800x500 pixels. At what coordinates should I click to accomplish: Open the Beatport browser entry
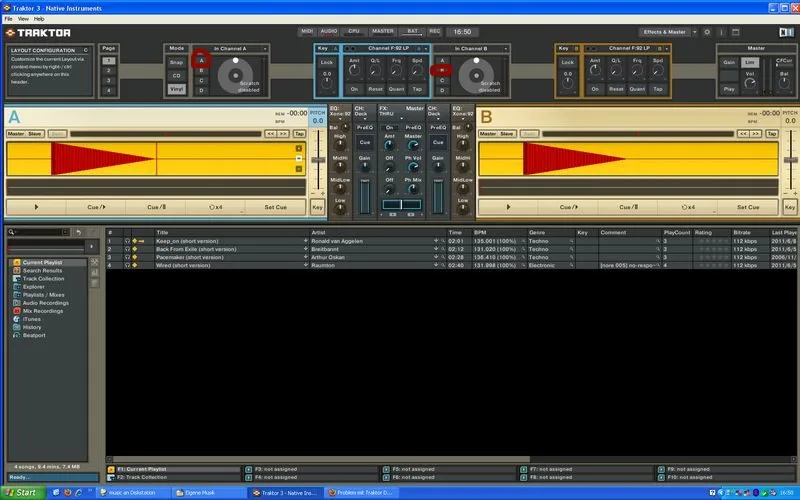tap(32, 335)
